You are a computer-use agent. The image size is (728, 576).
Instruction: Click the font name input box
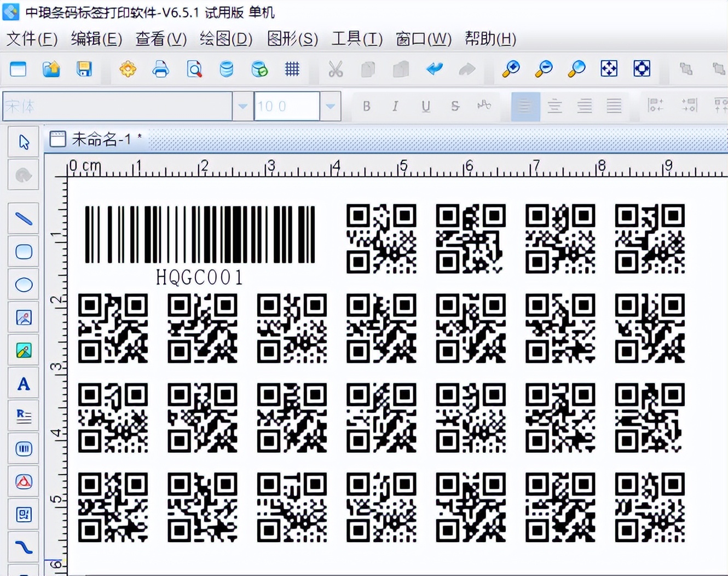click(118, 106)
